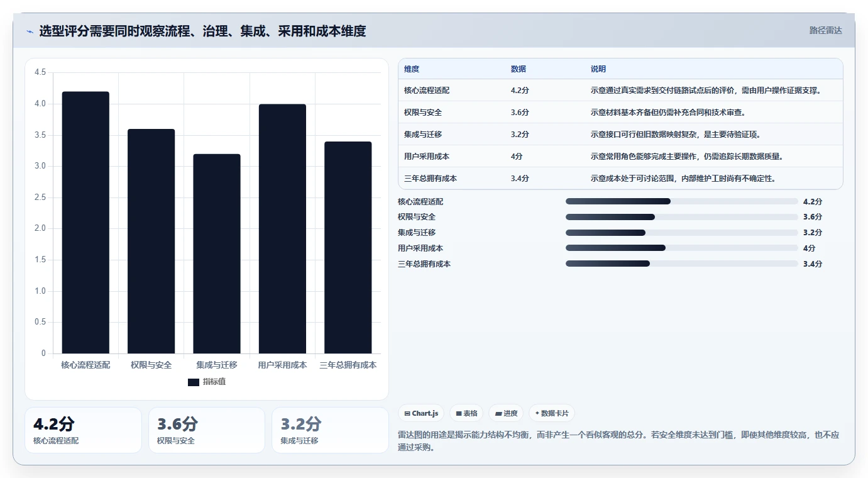The height and width of the screenshot is (478, 868).
Task: Click the footer note starting 雷达图的用途
Action: click(618, 441)
